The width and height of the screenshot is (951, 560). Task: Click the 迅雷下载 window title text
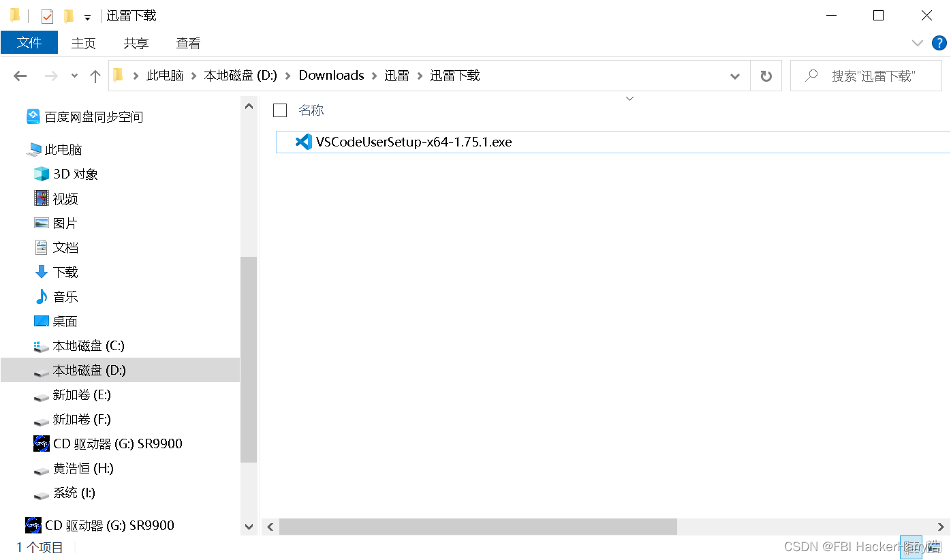(131, 16)
